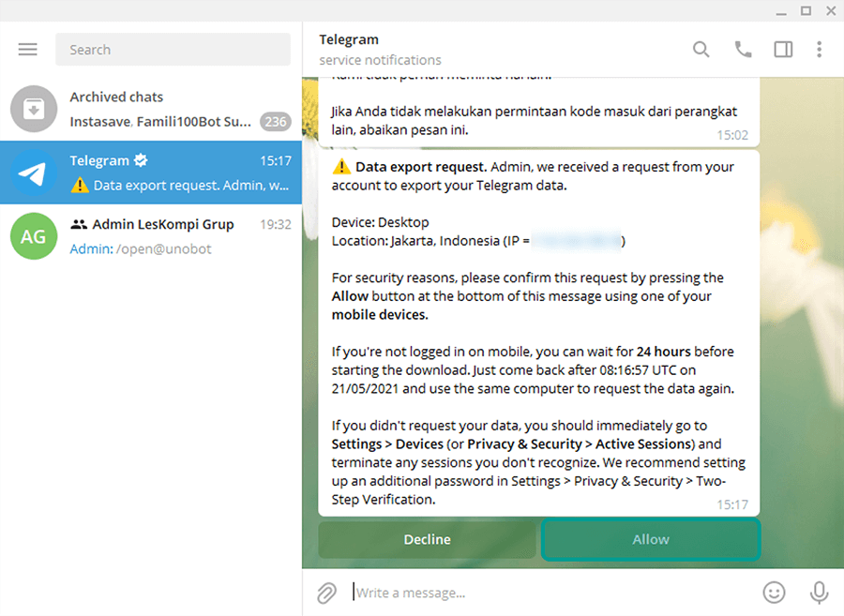The width and height of the screenshot is (844, 616).
Task: Click the warning icon in export message
Action: (x=341, y=167)
